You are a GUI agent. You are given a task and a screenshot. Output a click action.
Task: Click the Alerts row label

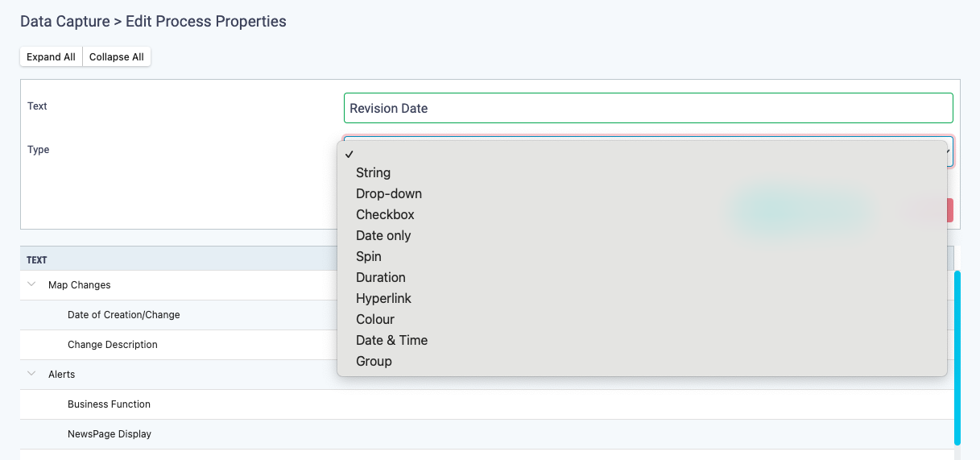coord(62,375)
